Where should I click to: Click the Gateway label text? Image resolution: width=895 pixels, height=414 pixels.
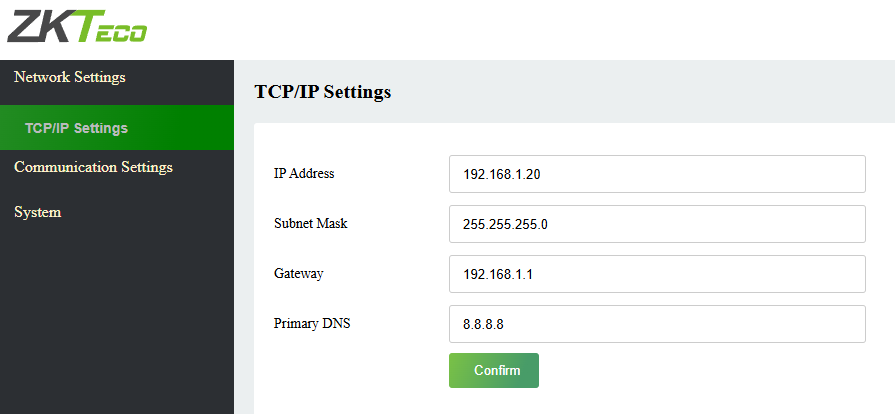click(x=298, y=274)
